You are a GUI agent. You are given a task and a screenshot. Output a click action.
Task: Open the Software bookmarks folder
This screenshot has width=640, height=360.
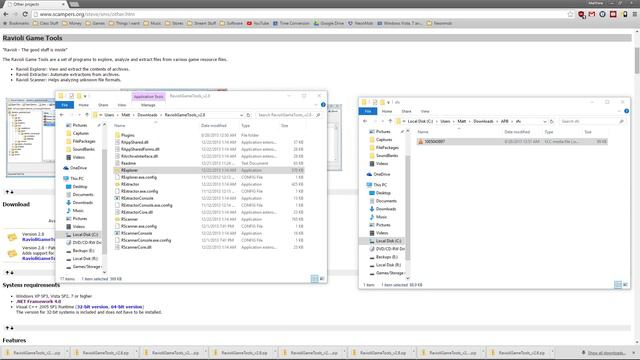231,23
